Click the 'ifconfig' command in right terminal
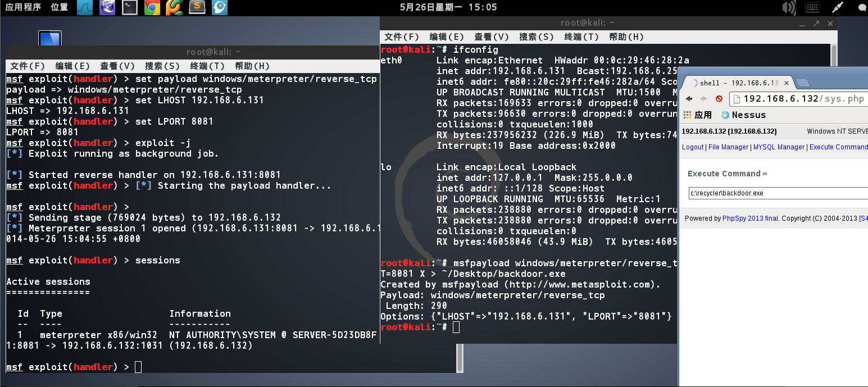This screenshot has width=868, height=387. tap(476, 49)
